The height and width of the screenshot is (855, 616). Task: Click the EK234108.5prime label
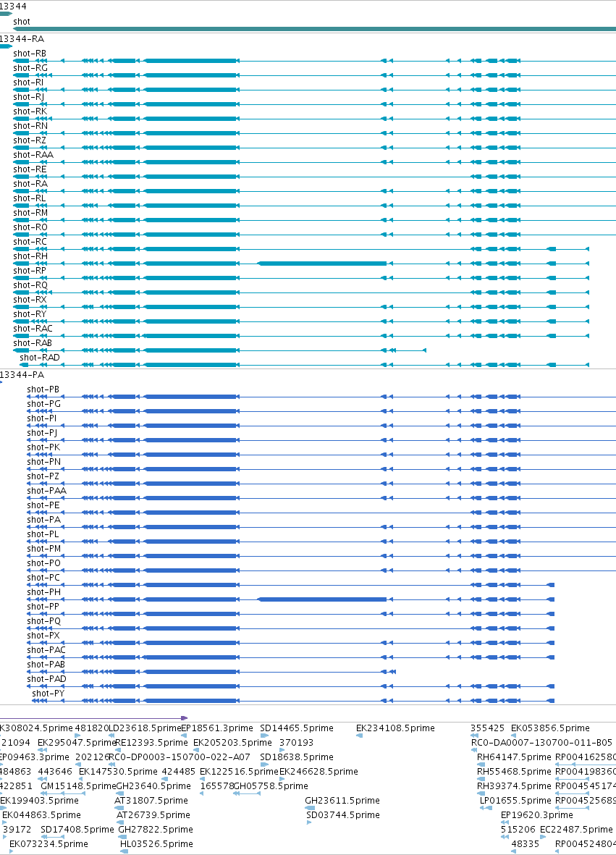point(395,728)
